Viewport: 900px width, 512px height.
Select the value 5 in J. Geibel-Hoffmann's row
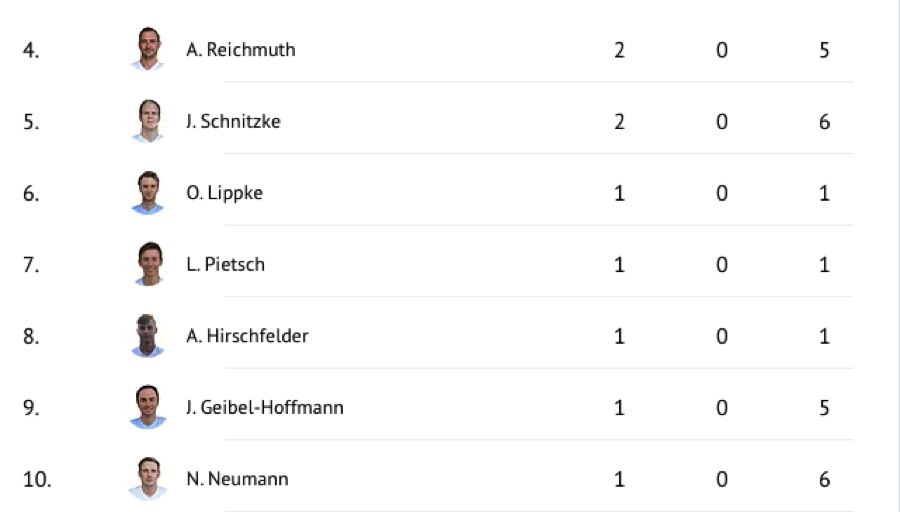click(x=824, y=408)
